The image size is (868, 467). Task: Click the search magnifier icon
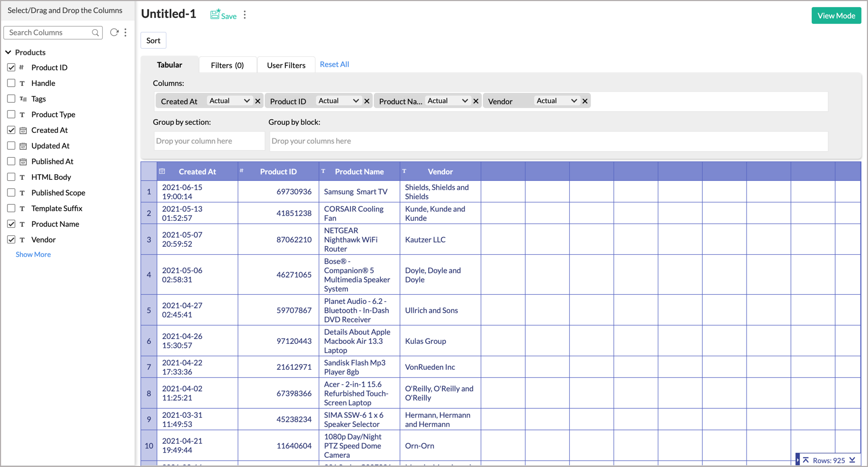coord(96,33)
